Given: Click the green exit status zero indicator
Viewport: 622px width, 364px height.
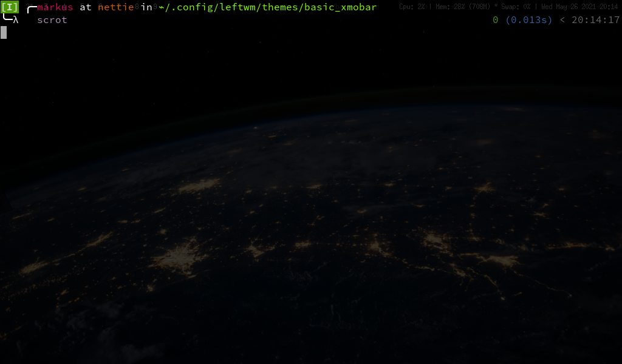Looking at the screenshot, I should pos(494,19).
